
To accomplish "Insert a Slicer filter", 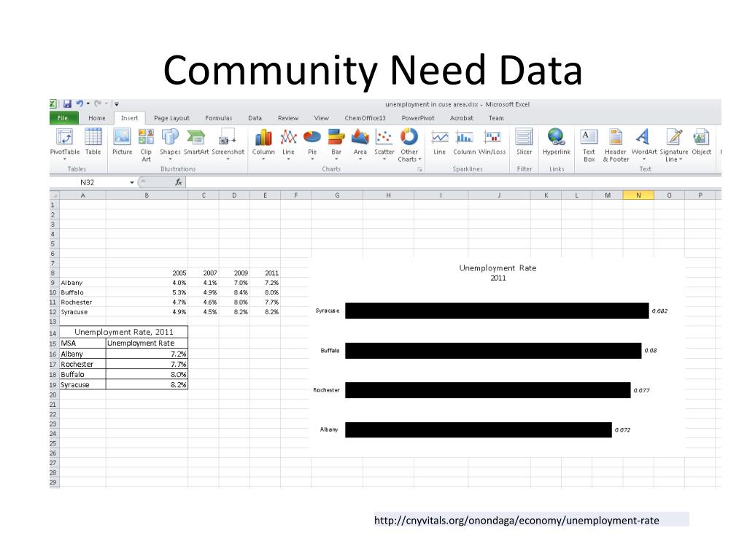I will [x=524, y=142].
